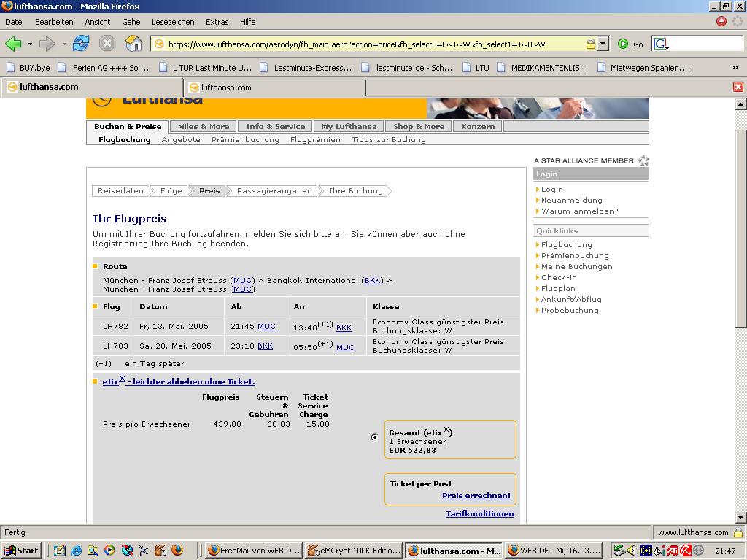Screen dimensions: 747x560
Task: Open the Tarifkonditionen link
Action: [480, 514]
